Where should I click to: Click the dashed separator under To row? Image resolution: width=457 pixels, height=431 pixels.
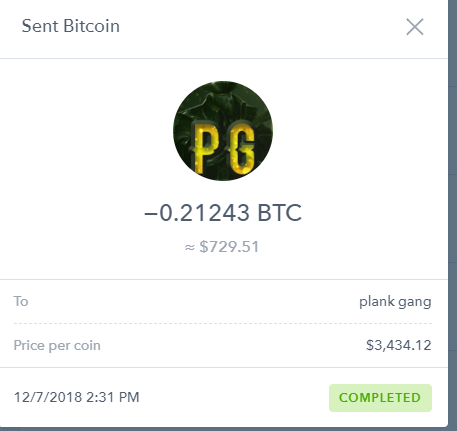[223, 323]
